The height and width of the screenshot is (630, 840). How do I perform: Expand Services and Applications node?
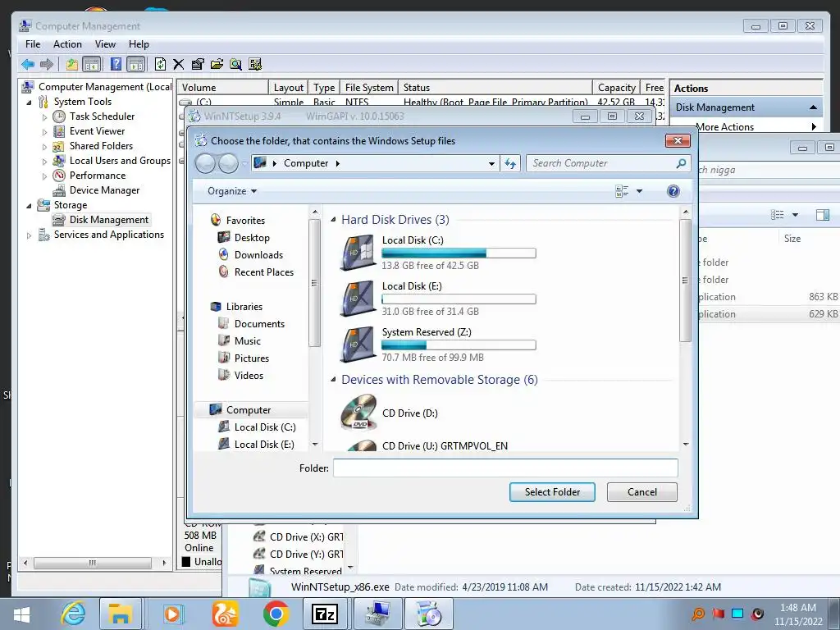pyautogui.click(x=29, y=235)
